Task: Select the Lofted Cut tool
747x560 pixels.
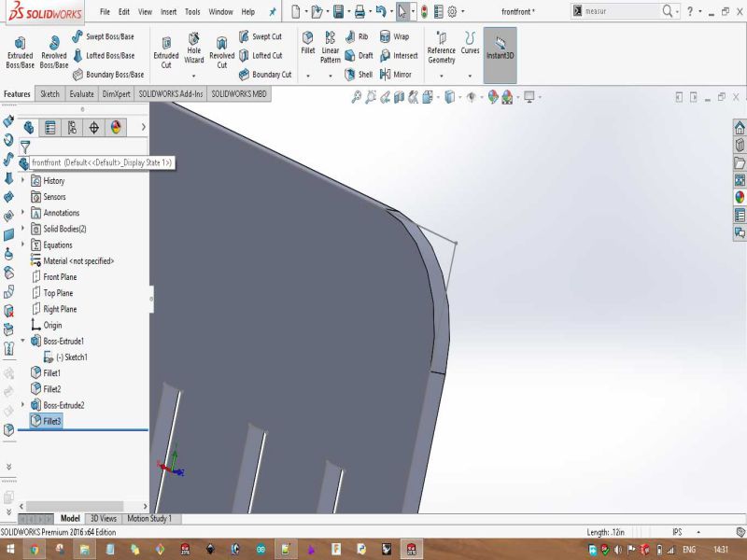Action: [x=261, y=55]
